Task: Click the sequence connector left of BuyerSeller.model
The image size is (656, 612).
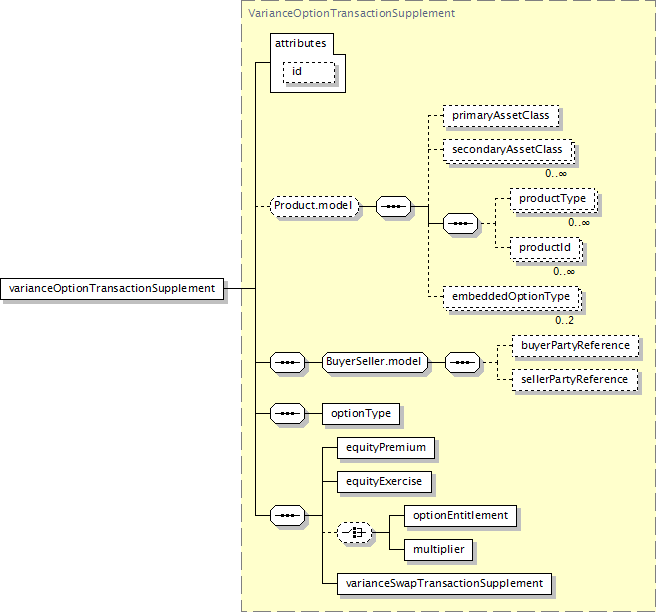Action: [288, 362]
